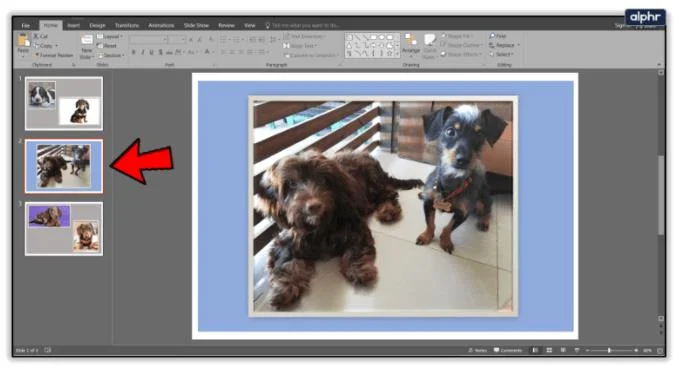Switch to the Insert tab
The width and height of the screenshot is (679, 371).
coord(74,26)
